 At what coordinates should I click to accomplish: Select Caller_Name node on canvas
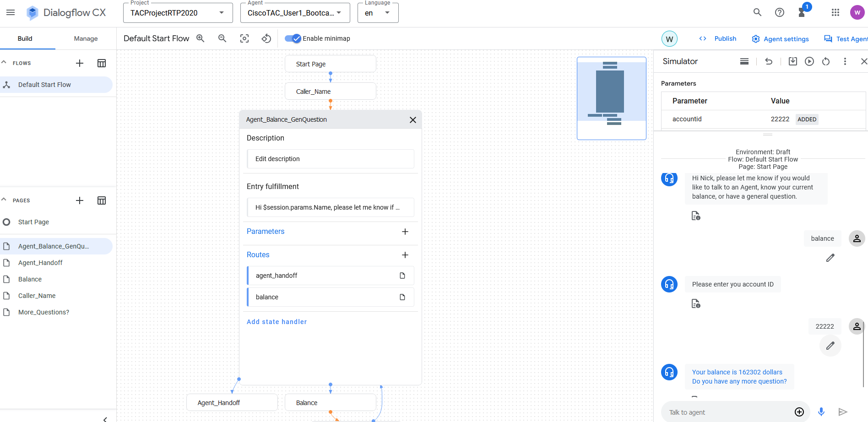point(331,91)
